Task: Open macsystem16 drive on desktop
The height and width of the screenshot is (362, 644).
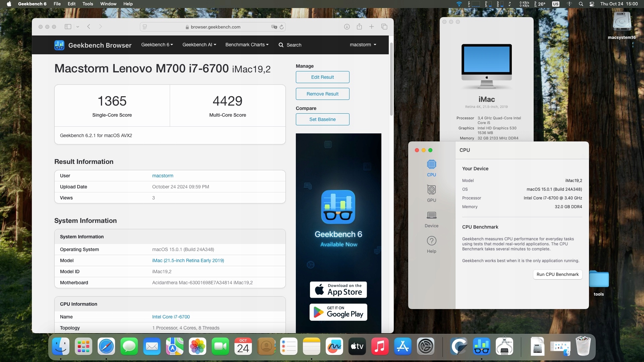Action: [622, 25]
